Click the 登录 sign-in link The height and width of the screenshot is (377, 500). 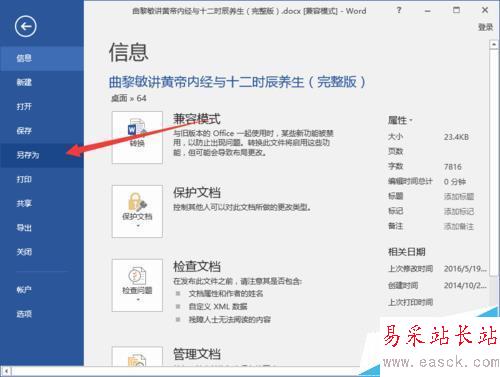coord(485,27)
